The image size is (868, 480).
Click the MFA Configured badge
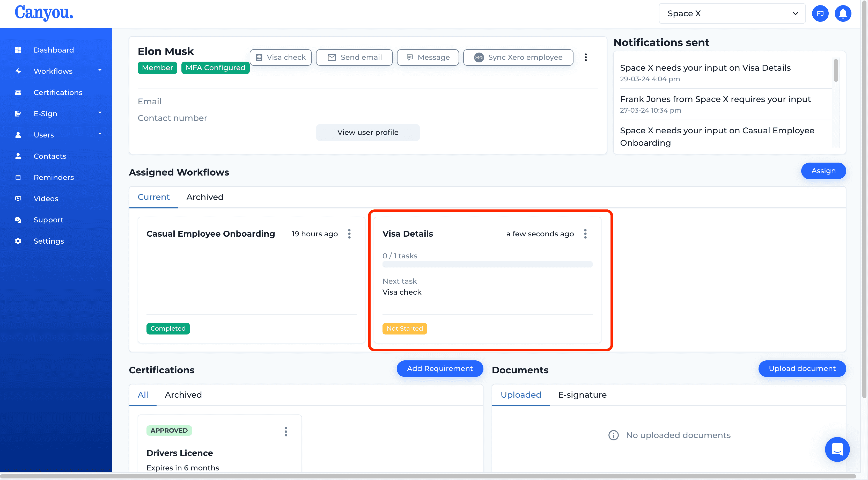215,68
